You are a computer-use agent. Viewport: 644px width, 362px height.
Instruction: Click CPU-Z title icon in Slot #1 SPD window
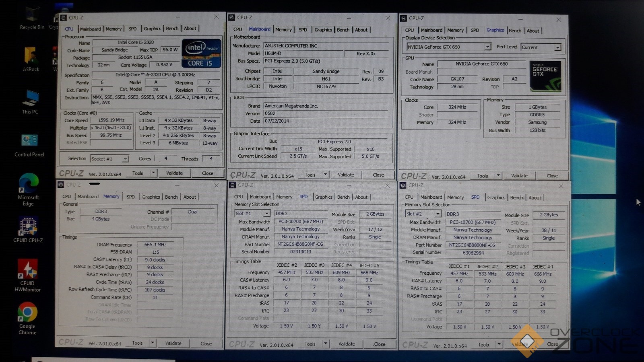(232, 185)
